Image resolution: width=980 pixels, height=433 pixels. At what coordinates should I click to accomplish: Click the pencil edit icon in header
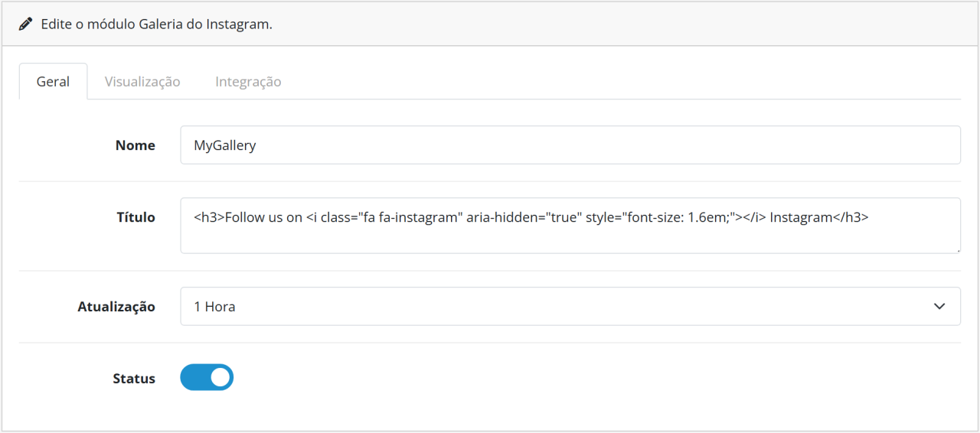click(x=26, y=24)
